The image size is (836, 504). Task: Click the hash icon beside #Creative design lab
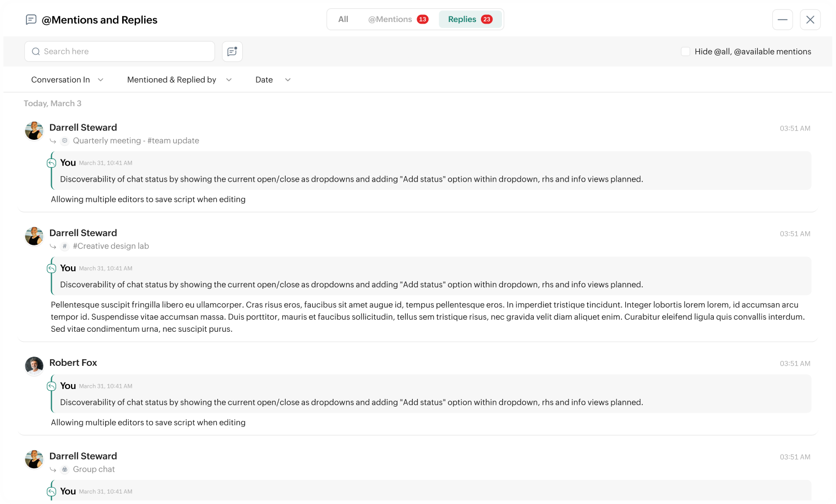pyautogui.click(x=64, y=246)
